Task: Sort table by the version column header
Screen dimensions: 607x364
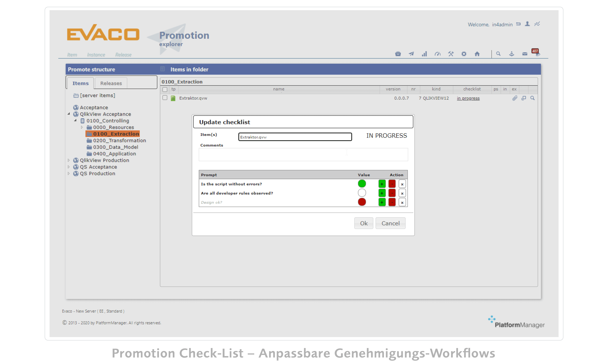Action: [x=393, y=89]
